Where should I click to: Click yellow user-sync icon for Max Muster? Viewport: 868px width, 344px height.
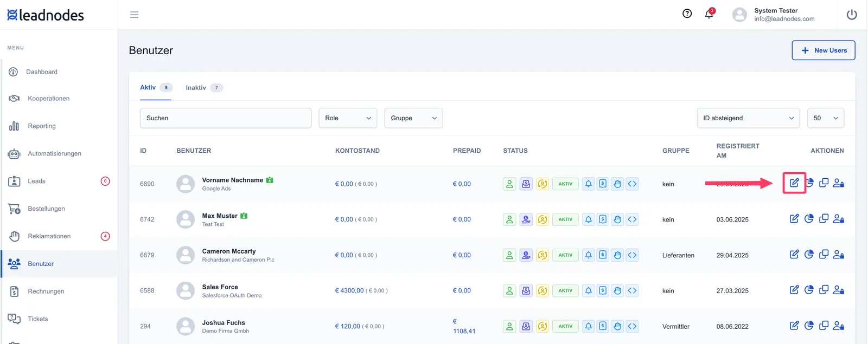pyautogui.click(x=542, y=219)
